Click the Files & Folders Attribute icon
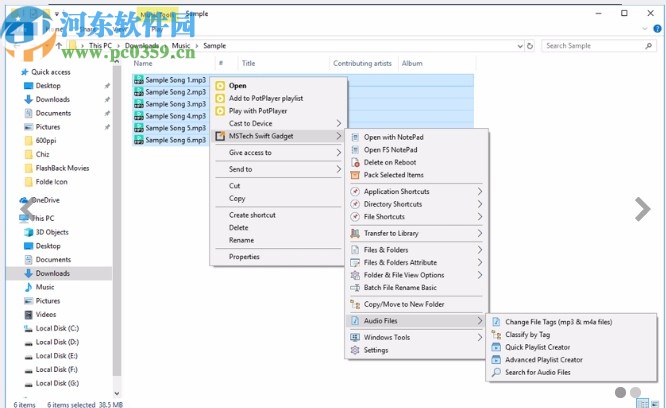 (x=355, y=262)
